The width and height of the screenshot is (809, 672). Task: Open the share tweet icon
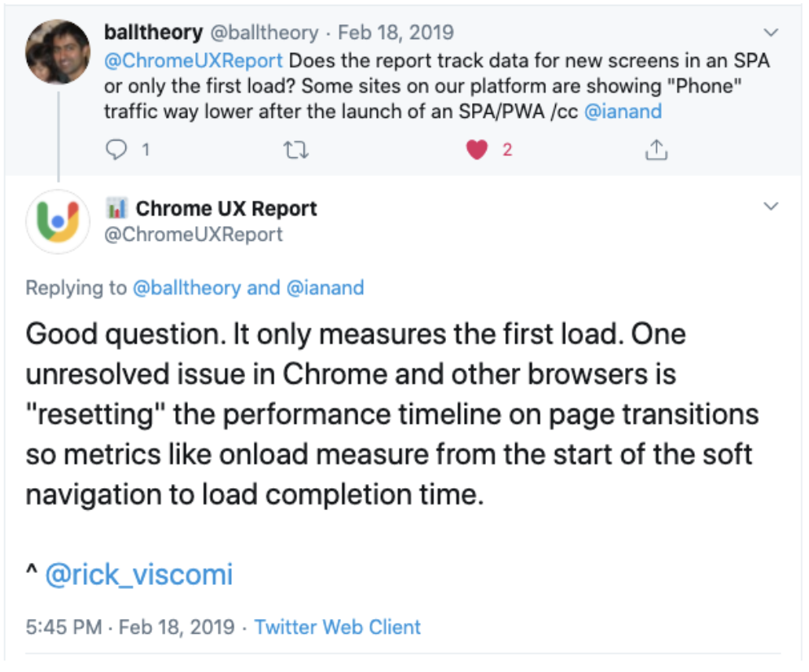(x=656, y=150)
